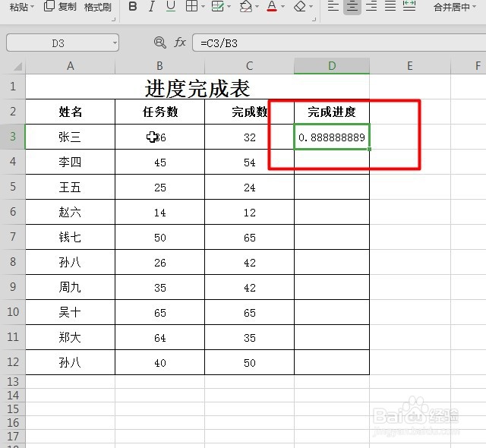Viewport: 486px width, 448px height.
Task: Click the formula bar showing =C3/B3
Action: 339,43
